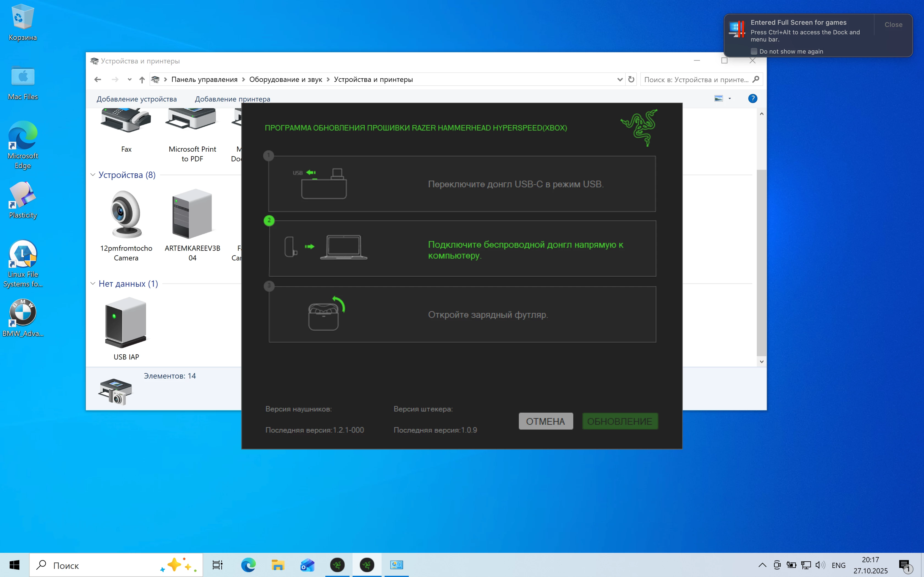924x577 pixels.
Task: Open view options dropdown arrow
Action: point(730,99)
